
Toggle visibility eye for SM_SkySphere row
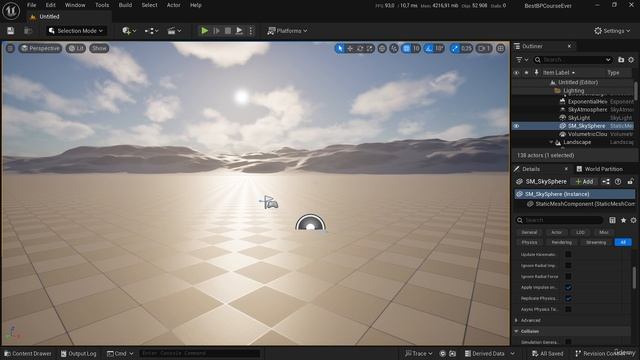tap(516, 126)
